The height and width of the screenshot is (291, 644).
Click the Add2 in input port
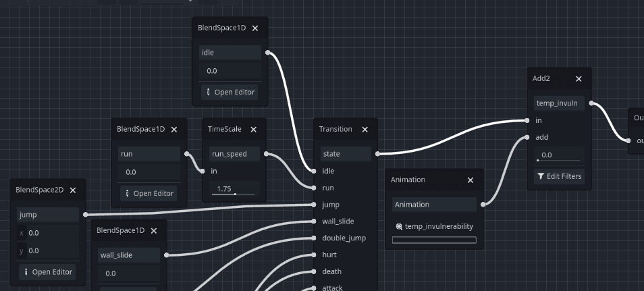pyautogui.click(x=527, y=120)
